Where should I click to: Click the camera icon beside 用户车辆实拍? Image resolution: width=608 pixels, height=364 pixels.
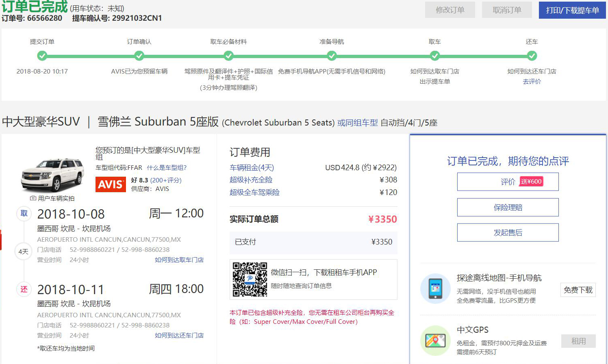[x=33, y=198]
